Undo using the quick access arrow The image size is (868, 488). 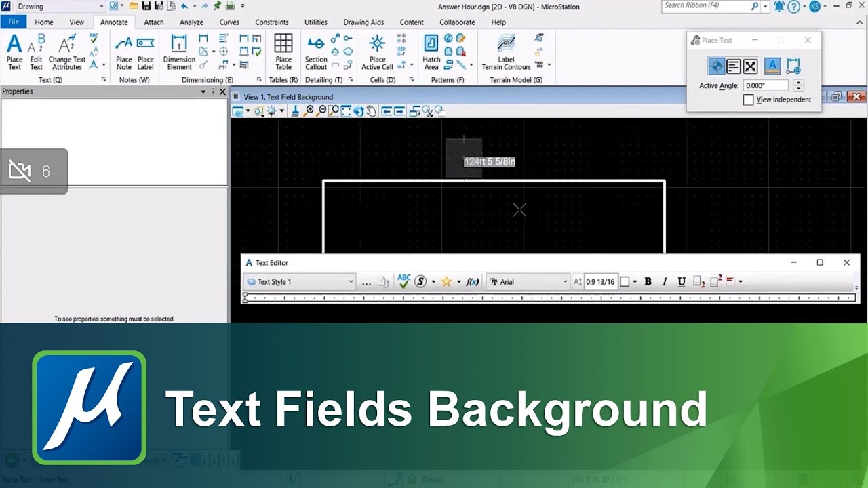(185, 6)
